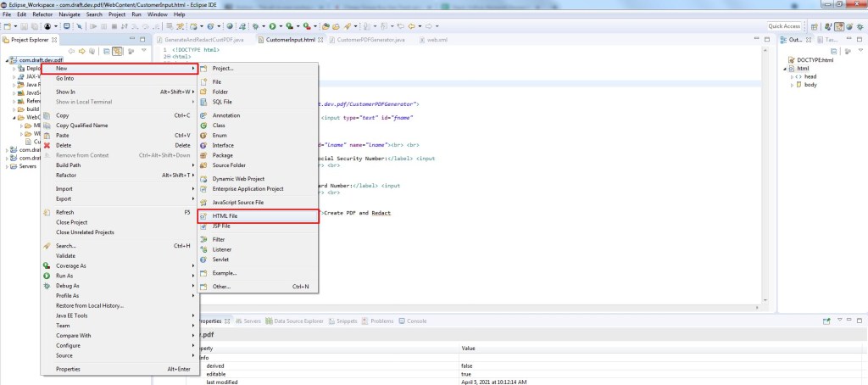Click Collapse All in Project Explorer

click(x=107, y=51)
